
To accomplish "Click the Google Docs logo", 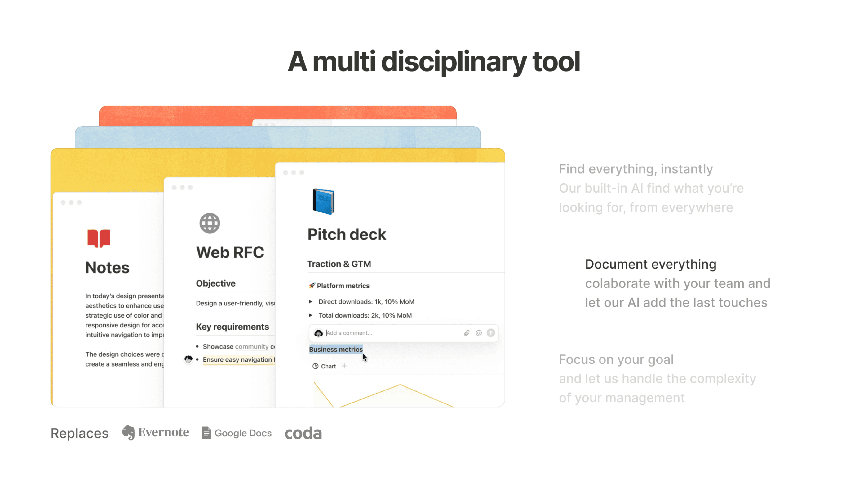I will click(237, 433).
